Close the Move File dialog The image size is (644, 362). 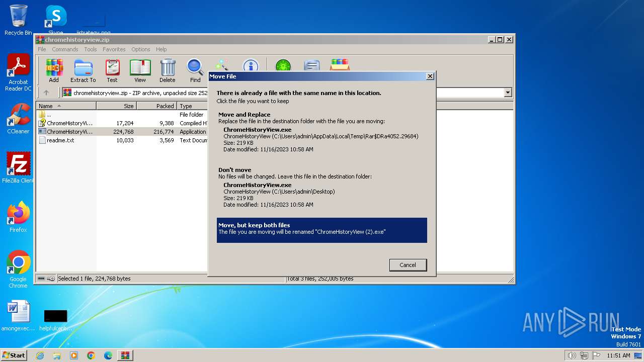(x=430, y=76)
